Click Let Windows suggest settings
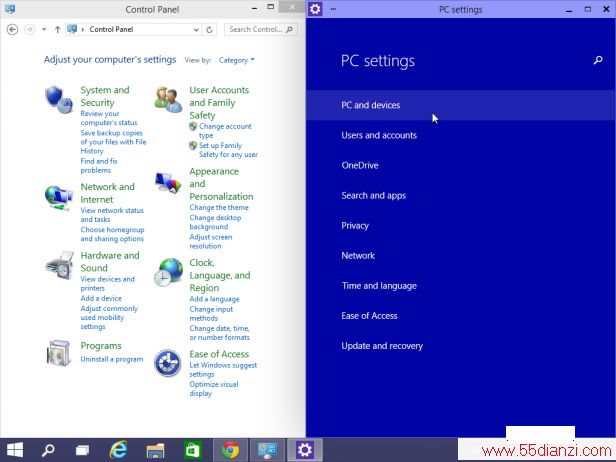The image size is (616, 462). coord(223,370)
